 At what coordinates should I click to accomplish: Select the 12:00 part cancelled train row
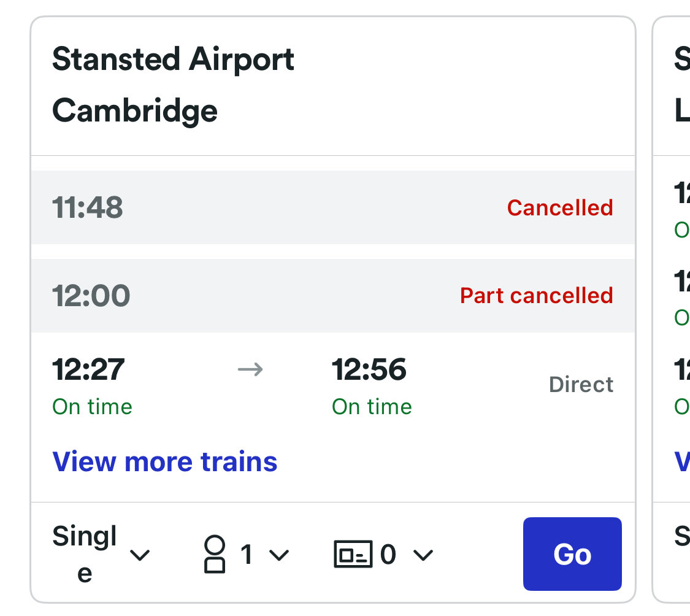click(332, 296)
